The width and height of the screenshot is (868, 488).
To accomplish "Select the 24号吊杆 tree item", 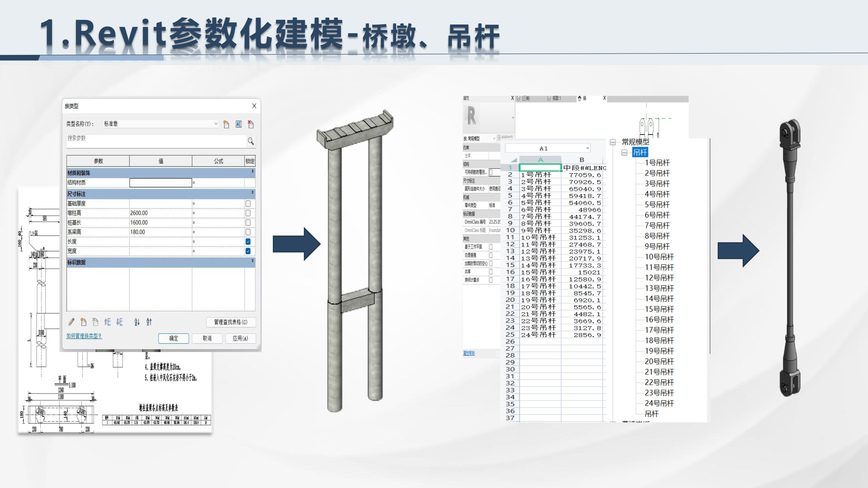I will click(x=659, y=403).
